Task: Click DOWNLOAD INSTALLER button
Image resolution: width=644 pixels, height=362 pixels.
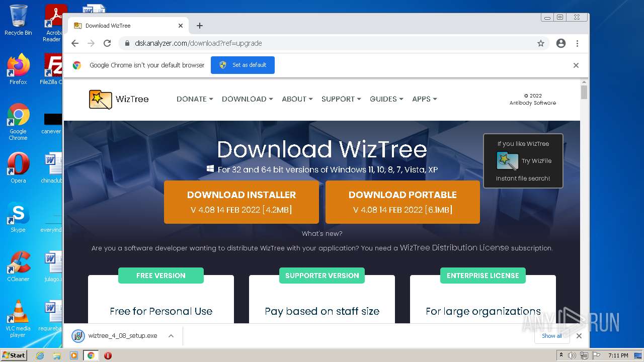Action: [x=242, y=202]
